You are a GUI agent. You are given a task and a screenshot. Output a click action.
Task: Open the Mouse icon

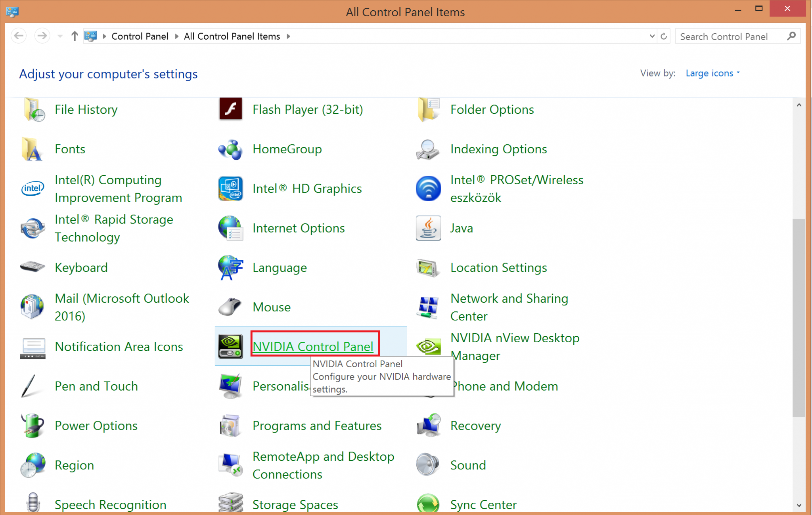click(230, 307)
